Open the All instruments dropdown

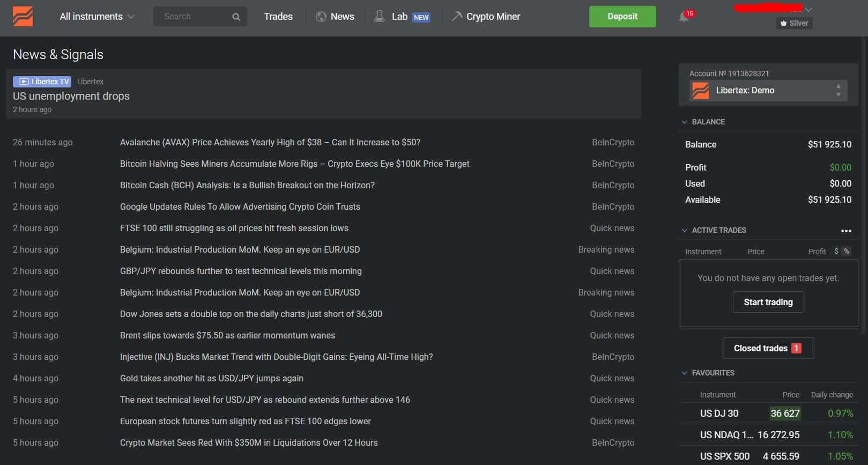point(97,17)
